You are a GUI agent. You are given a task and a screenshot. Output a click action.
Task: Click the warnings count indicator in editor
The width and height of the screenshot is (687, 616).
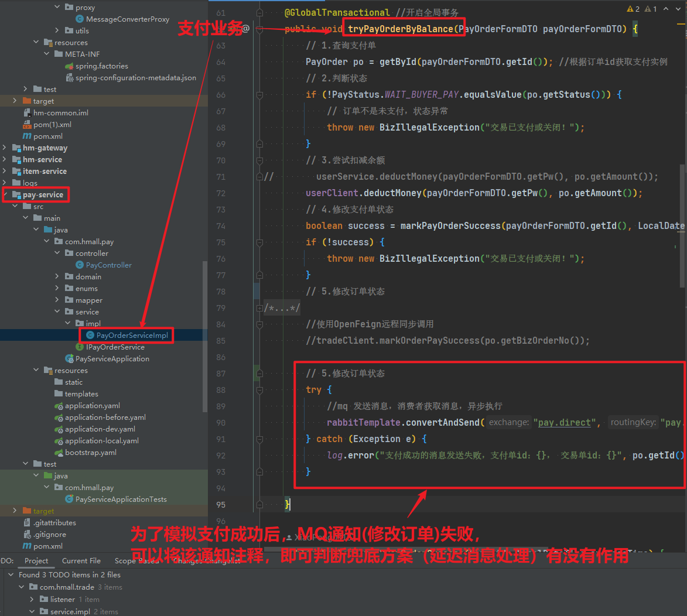[634, 9]
